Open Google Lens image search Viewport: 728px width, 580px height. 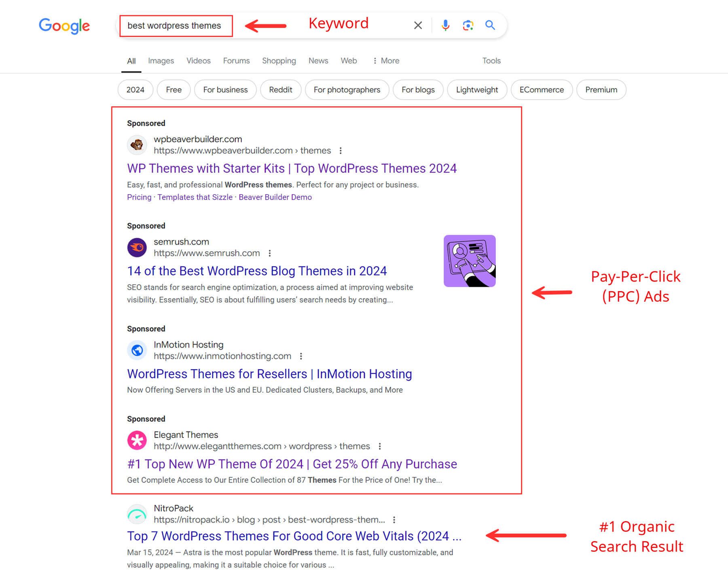(468, 25)
